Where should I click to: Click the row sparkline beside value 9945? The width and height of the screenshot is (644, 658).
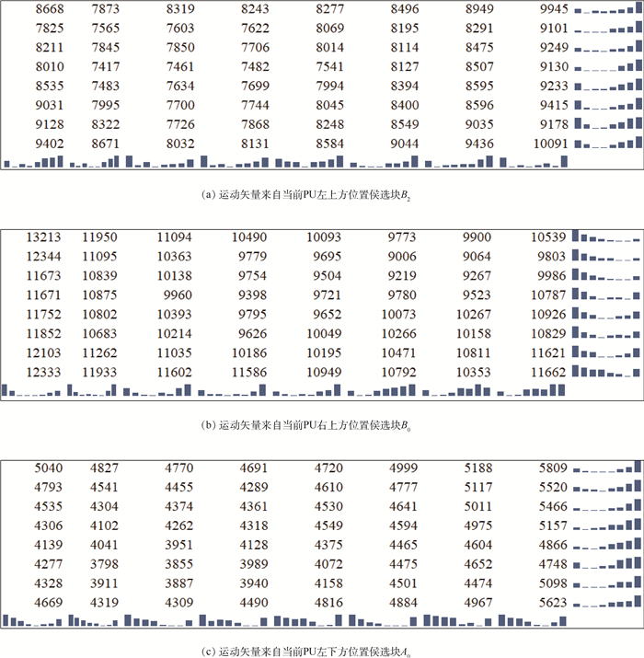pos(607,8)
